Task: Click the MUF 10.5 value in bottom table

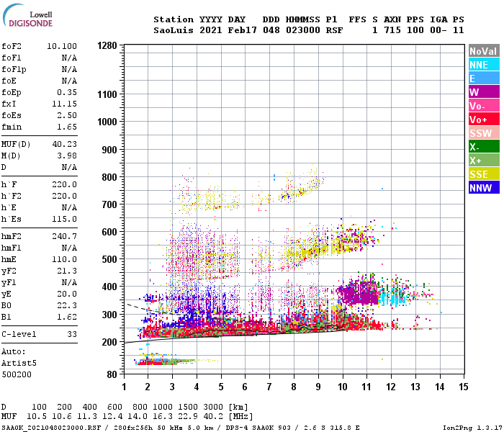Action: point(37,417)
